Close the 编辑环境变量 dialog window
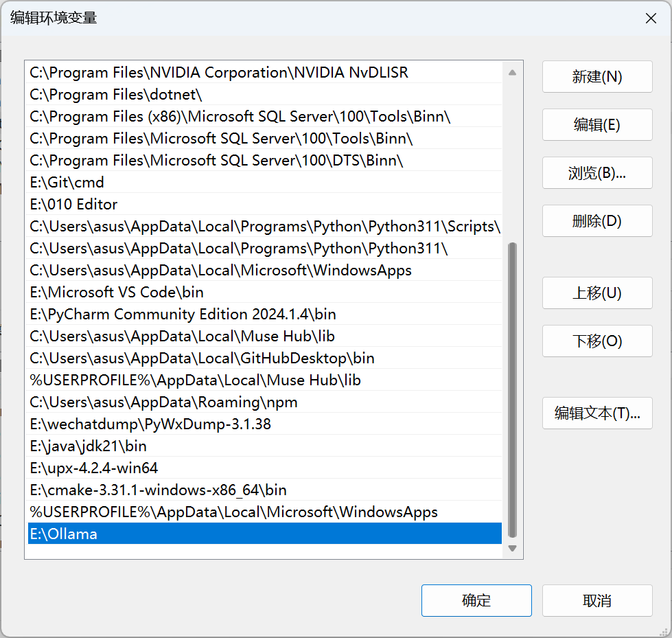Screen dimensions: 672x638 [651, 18]
